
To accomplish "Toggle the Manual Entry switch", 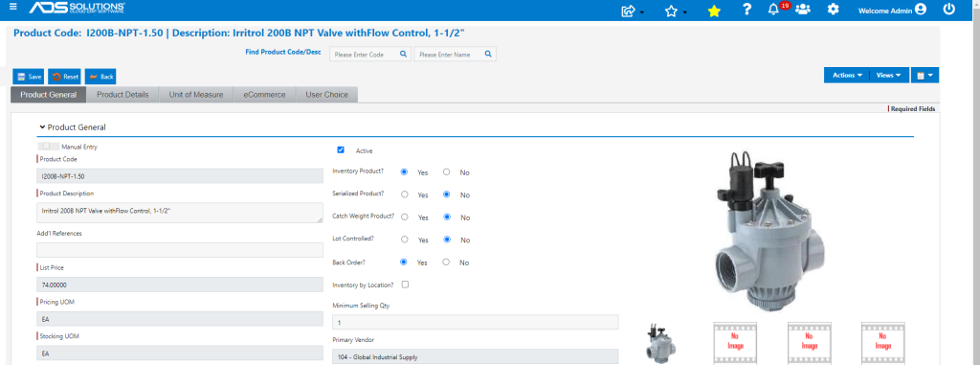I will click(x=48, y=146).
